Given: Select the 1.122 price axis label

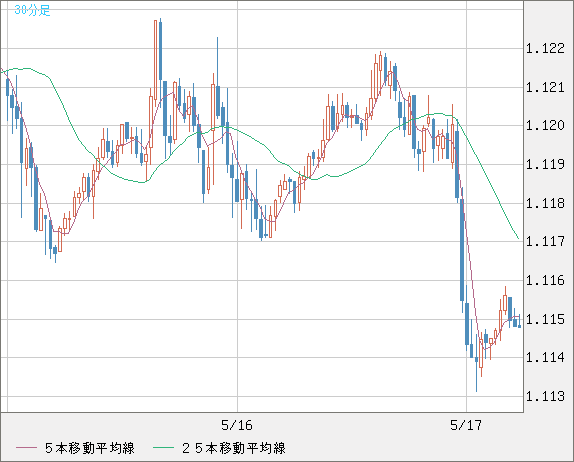Looking at the screenshot, I should pos(545,48).
